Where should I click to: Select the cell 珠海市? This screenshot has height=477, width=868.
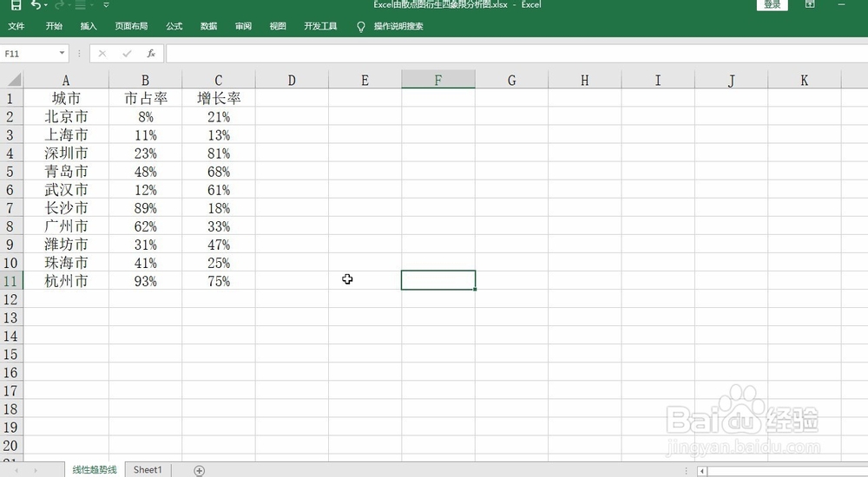66,263
